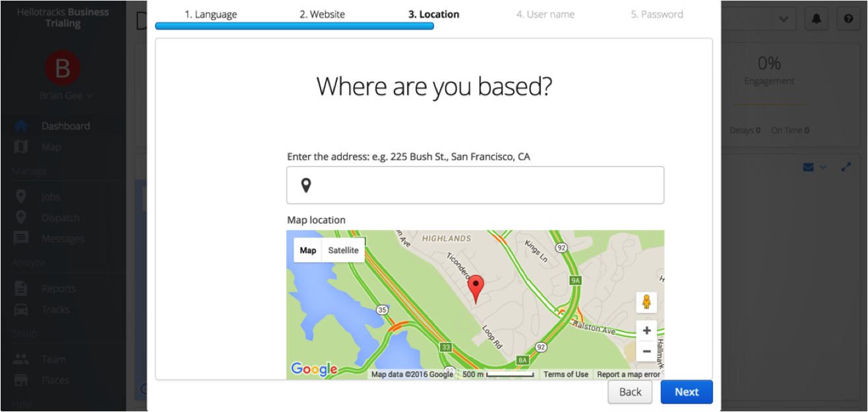Click the 'Delays 0' text

click(x=745, y=131)
